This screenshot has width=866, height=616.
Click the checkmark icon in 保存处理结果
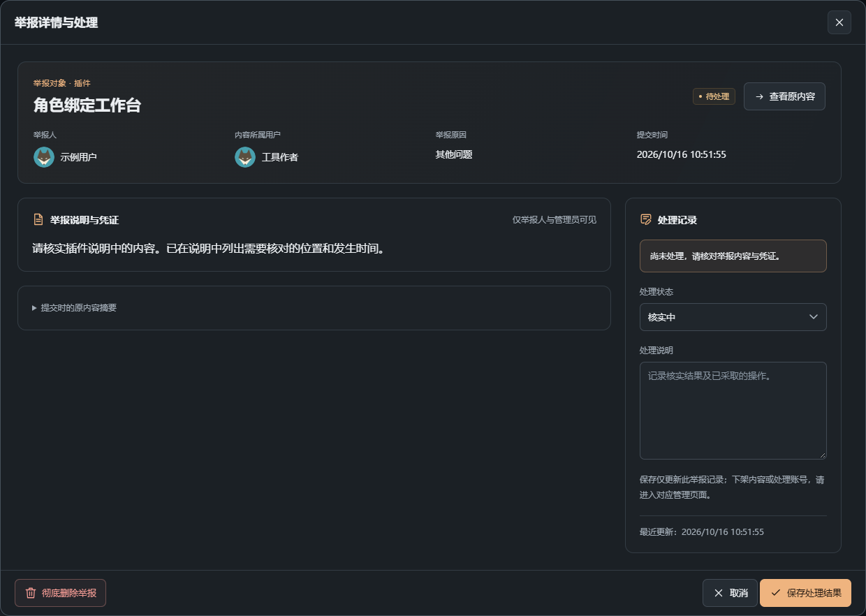click(776, 593)
